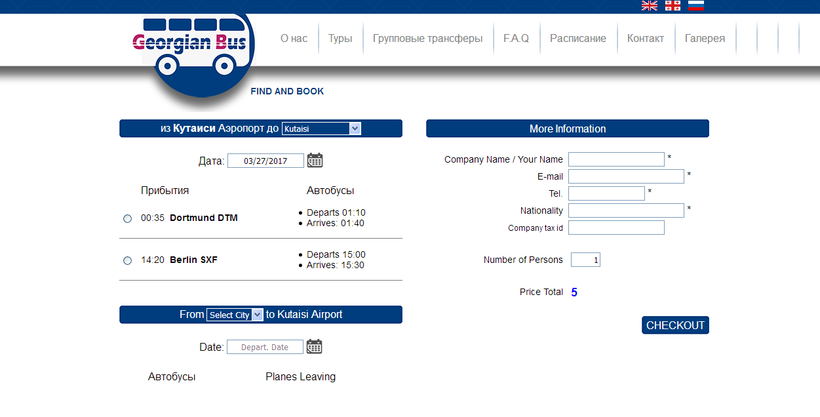Open the О нас menu item
The height and width of the screenshot is (417, 820).
(x=293, y=38)
